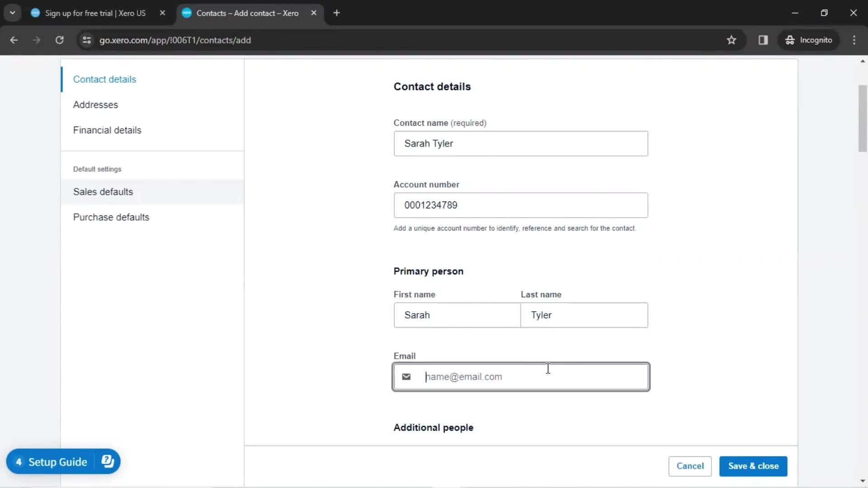Click the Incognito indicator
This screenshot has height=488, width=868.
point(808,40)
